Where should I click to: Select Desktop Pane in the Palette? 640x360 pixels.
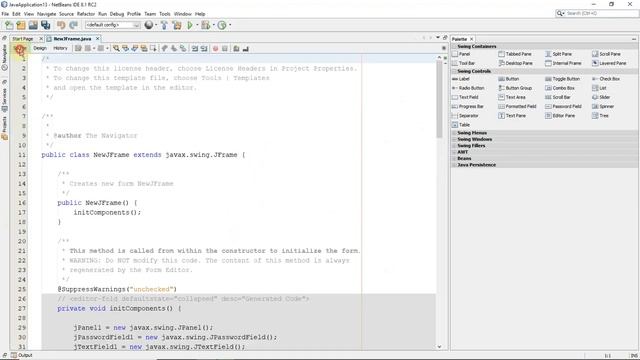click(x=516, y=63)
